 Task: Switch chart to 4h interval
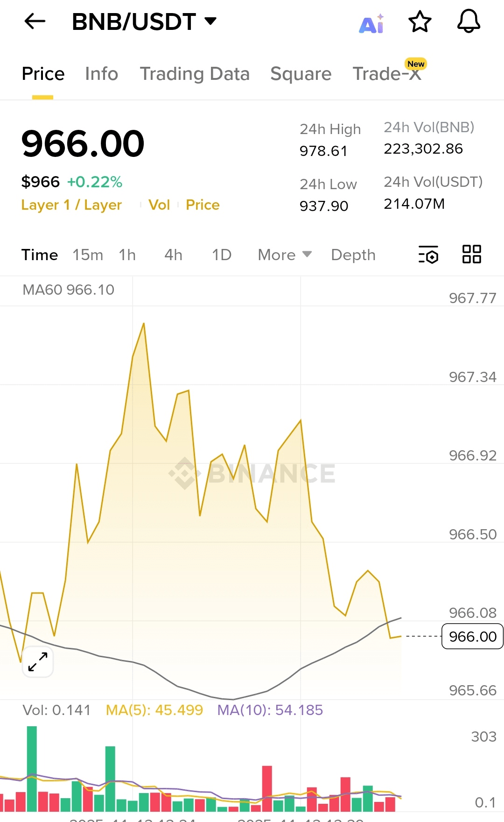[x=173, y=255]
